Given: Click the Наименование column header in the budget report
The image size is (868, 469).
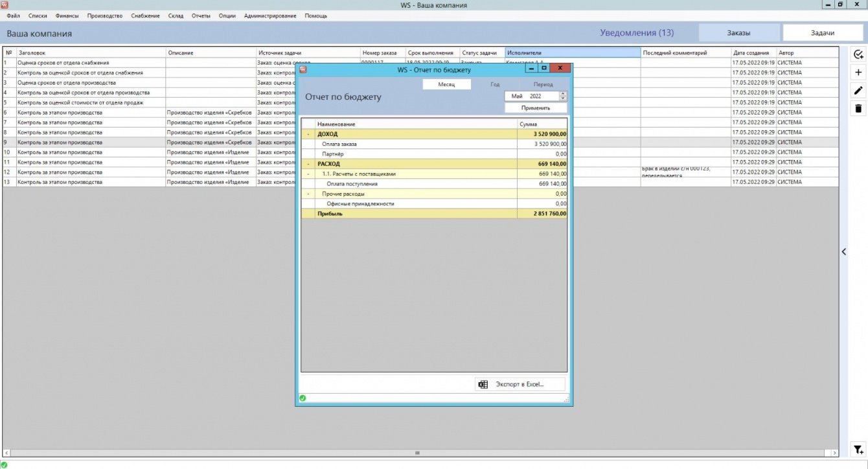Looking at the screenshot, I should coord(416,124).
